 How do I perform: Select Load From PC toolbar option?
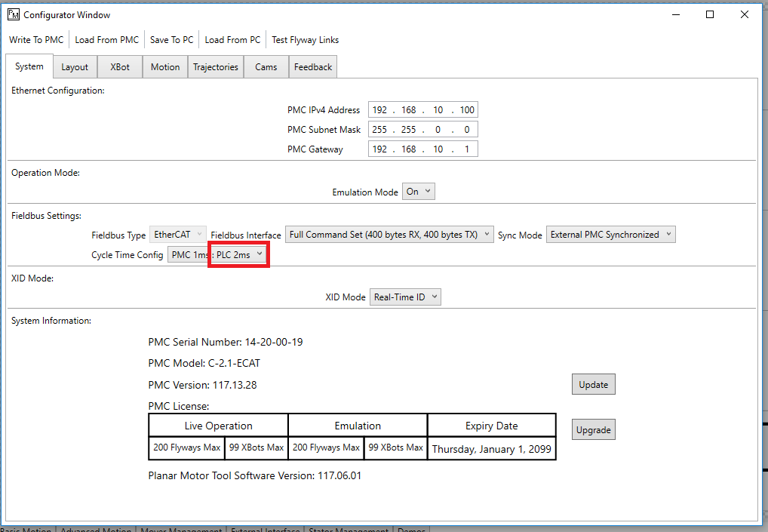[232, 40]
